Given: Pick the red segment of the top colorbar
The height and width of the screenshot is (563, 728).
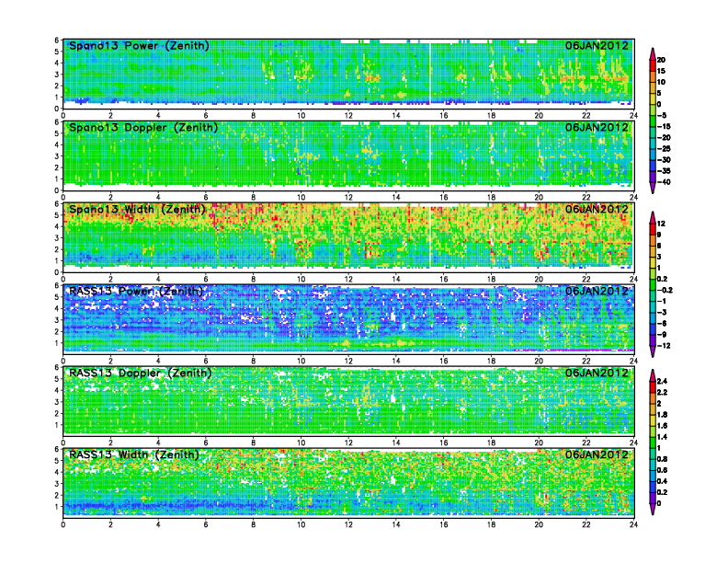Looking at the screenshot, I should click(x=653, y=65).
